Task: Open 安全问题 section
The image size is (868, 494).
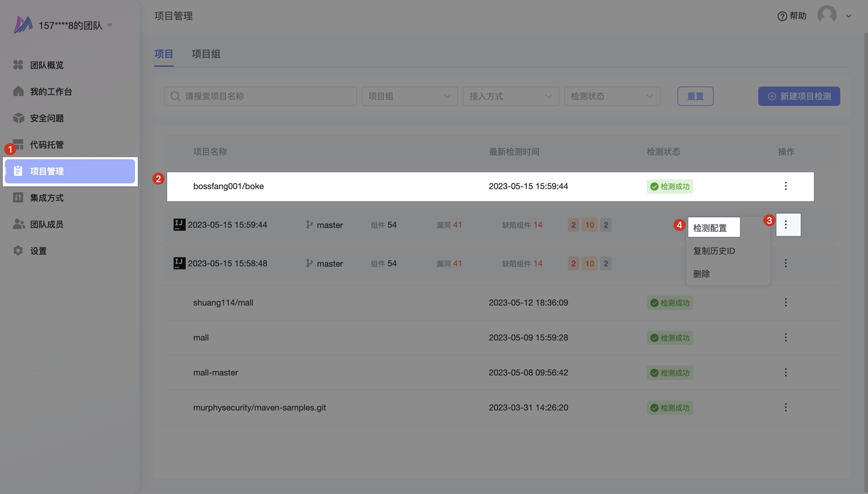Action: coord(46,118)
